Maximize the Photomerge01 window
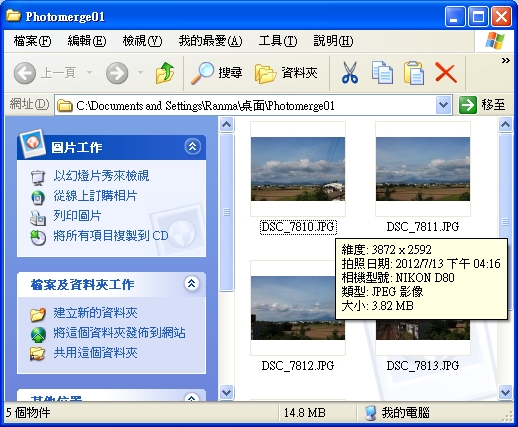 [x=478, y=16]
